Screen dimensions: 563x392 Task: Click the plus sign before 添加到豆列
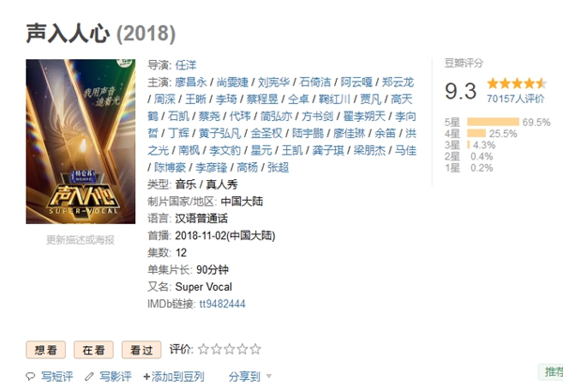(146, 377)
